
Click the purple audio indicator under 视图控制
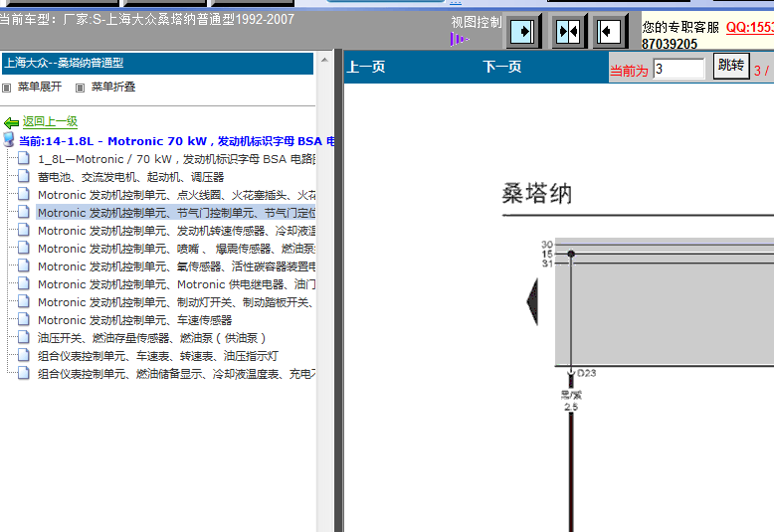coord(460,39)
